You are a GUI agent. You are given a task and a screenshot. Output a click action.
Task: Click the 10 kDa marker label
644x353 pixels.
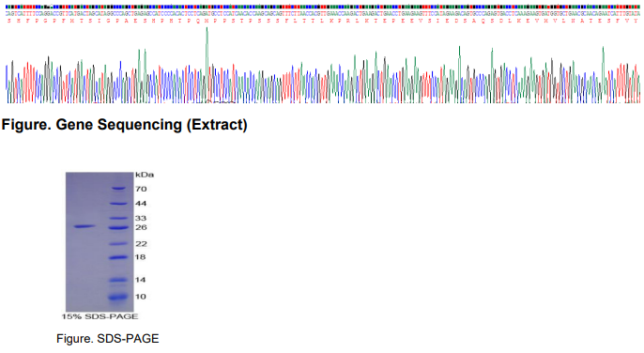pyautogui.click(x=141, y=297)
